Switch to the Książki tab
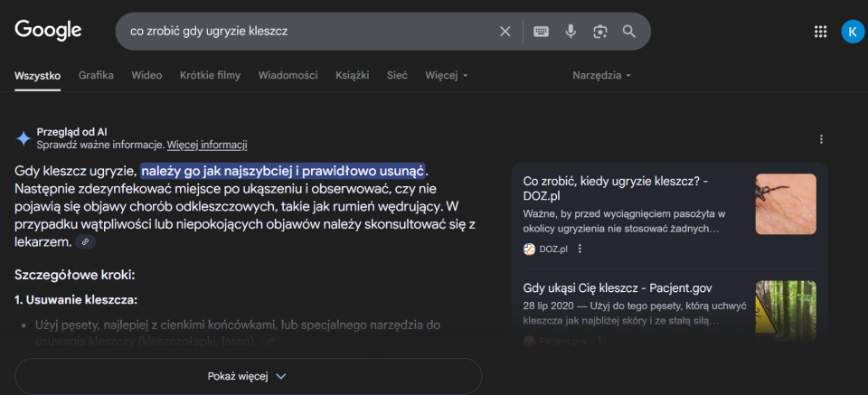Viewport: 868px width, 395px height. [352, 75]
